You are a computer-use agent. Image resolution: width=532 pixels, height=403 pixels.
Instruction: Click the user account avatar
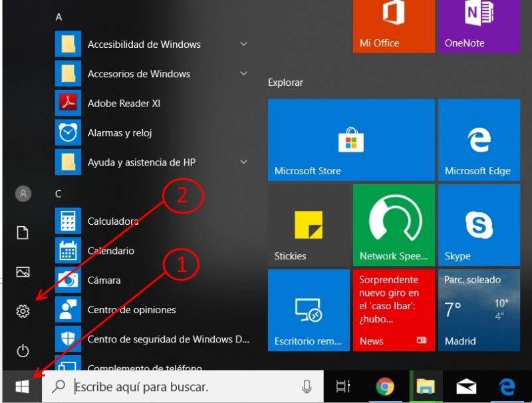tap(23, 194)
